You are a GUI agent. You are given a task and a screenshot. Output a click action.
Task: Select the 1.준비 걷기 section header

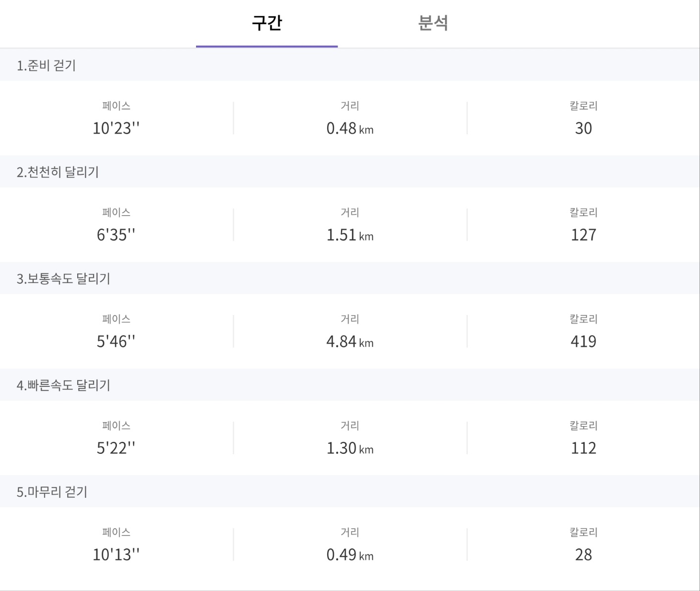coord(47,65)
